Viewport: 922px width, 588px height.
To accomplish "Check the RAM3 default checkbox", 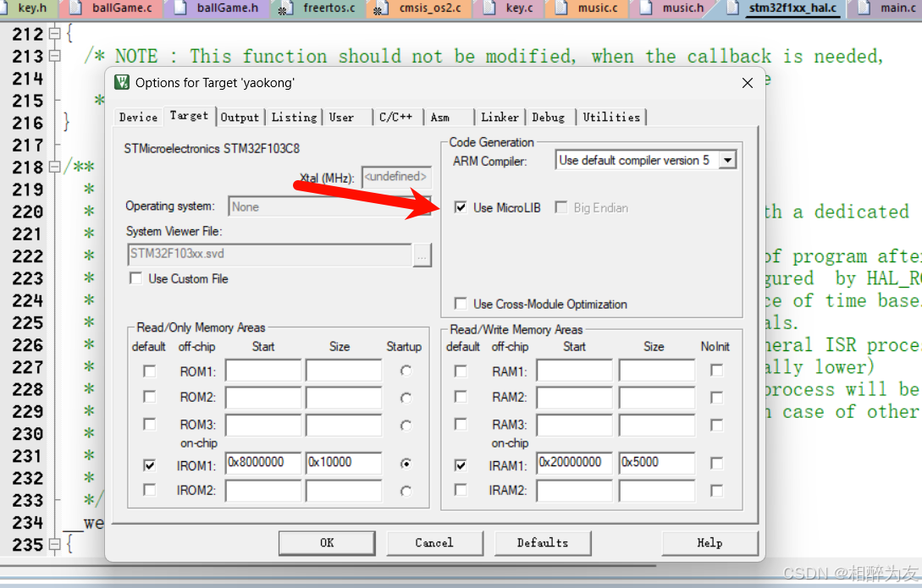I will click(461, 424).
